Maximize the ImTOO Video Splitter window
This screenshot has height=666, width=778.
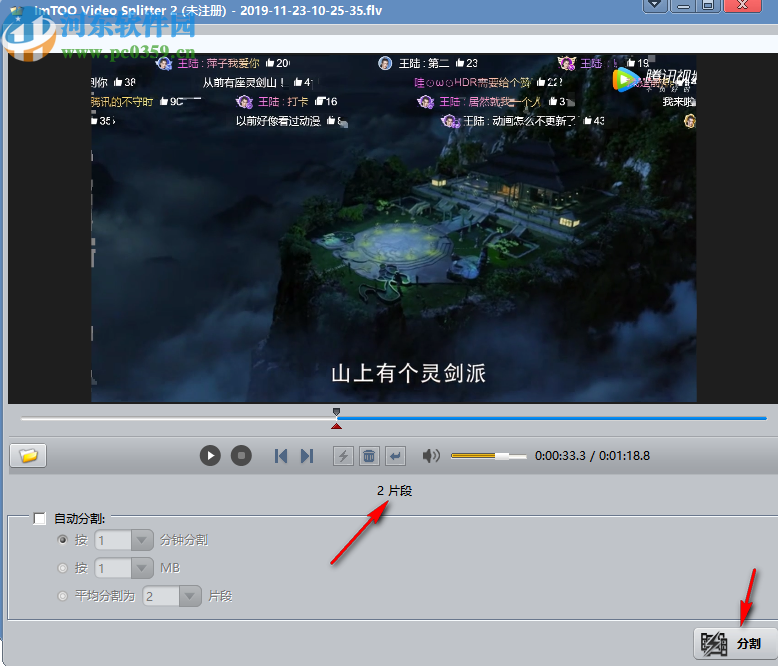click(708, 5)
